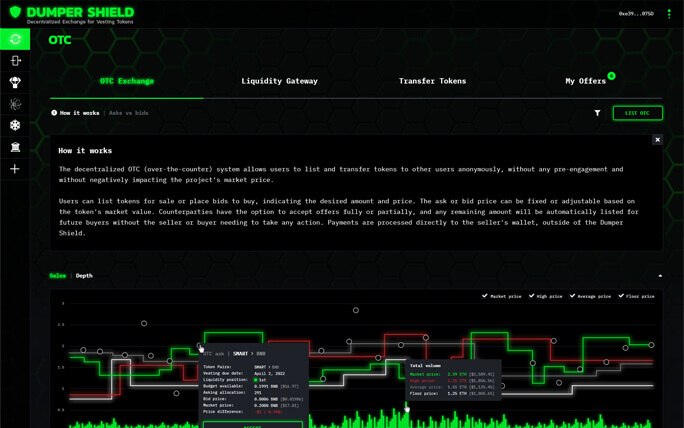
Task: Open the token transfer sidebar icon
Action: point(15,61)
